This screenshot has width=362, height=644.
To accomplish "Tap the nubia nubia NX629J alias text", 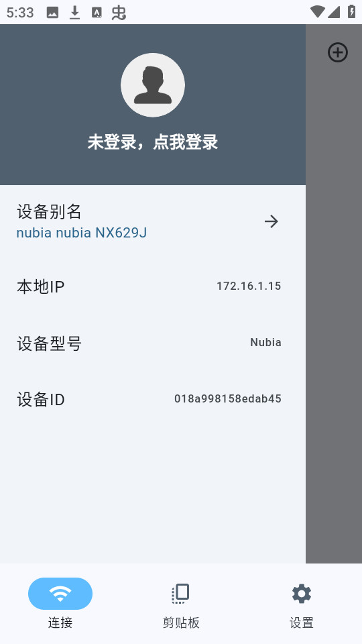I will pos(82,233).
